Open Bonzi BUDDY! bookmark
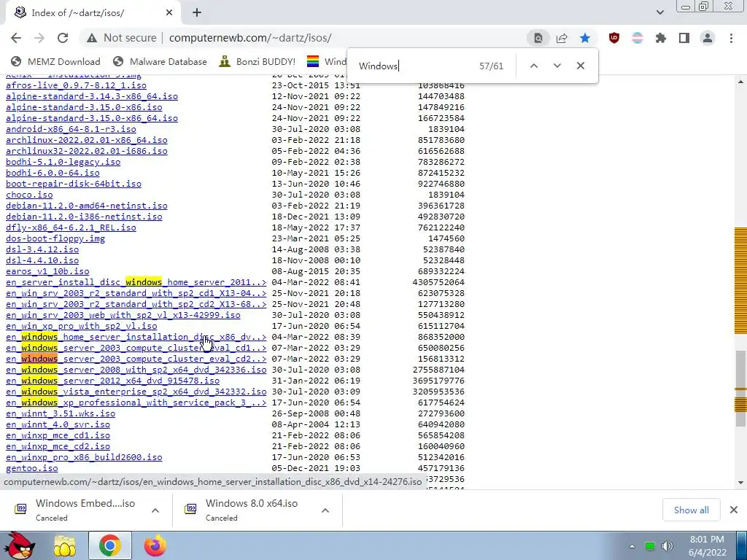Image resolution: width=747 pixels, height=560 pixels. click(x=258, y=61)
